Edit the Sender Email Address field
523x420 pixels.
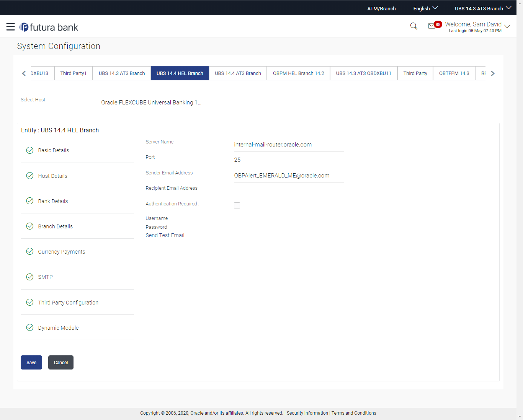tap(289, 176)
